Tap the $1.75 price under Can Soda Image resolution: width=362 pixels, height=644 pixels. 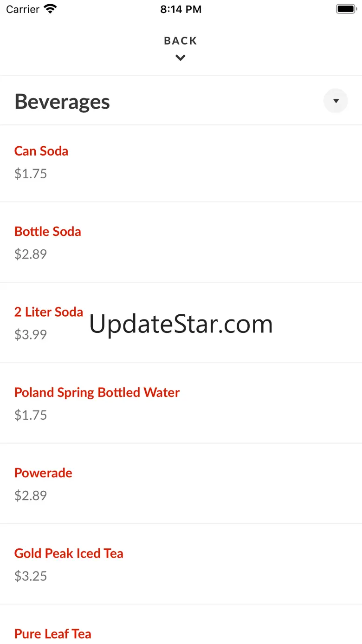31,174
